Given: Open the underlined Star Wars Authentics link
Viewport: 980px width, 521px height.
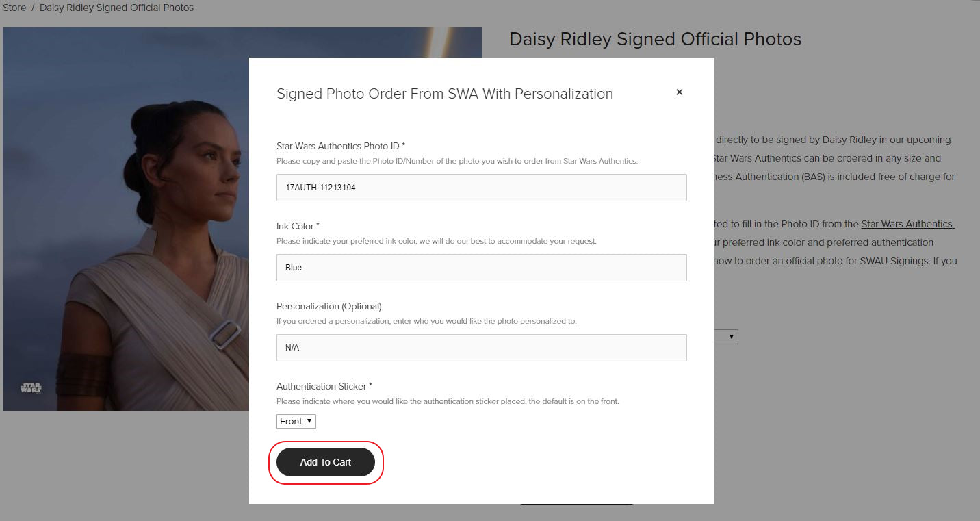Looking at the screenshot, I should 907,224.
